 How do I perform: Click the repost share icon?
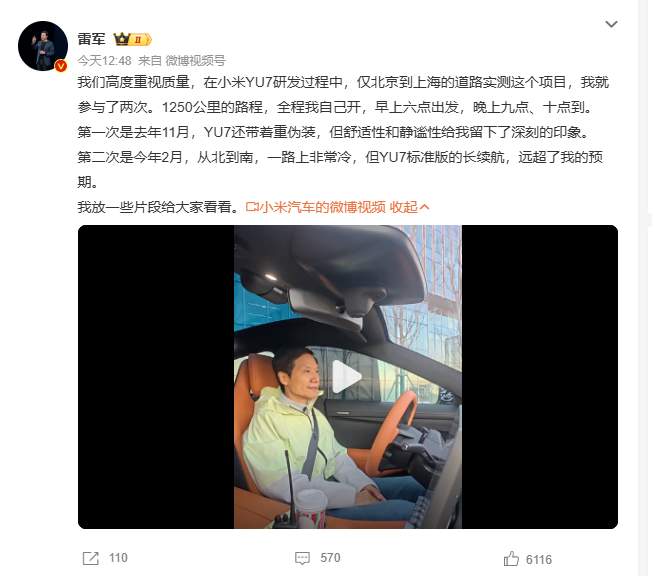(x=91, y=558)
